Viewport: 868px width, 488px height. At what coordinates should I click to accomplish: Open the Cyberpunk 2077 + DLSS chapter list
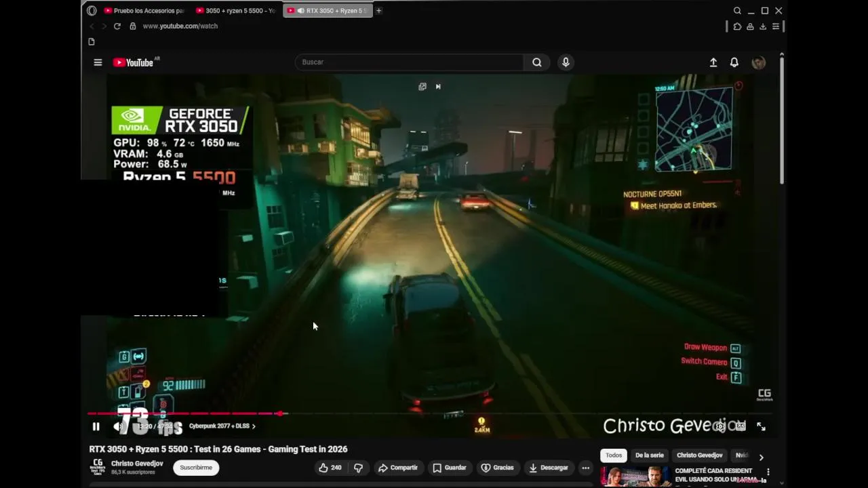[x=222, y=426]
